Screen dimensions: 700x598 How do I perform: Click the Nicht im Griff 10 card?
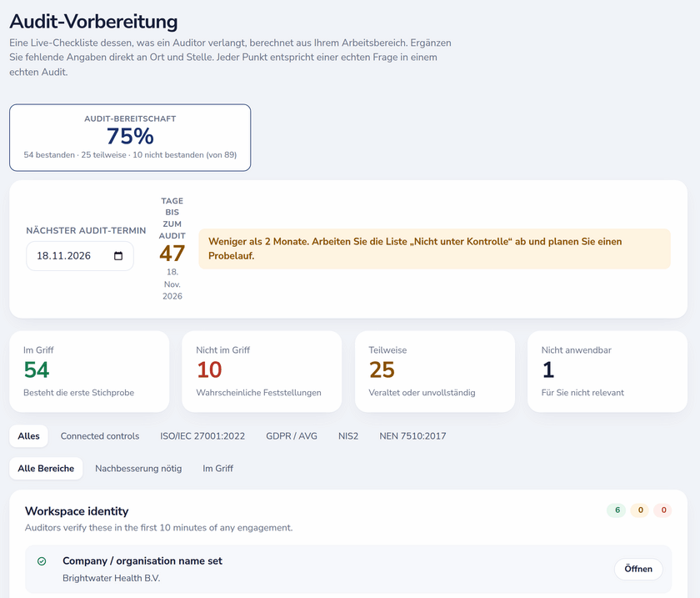[x=262, y=371]
